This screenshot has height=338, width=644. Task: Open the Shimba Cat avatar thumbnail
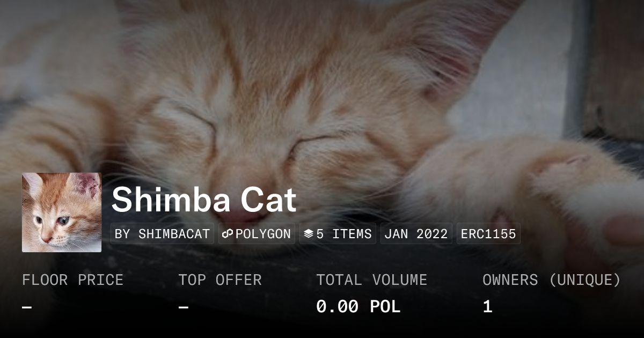click(x=62, y=212)
